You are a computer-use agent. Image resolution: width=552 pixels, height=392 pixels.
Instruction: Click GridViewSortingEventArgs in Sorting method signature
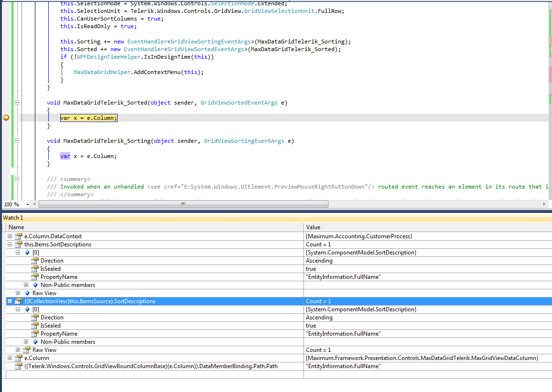244,141
